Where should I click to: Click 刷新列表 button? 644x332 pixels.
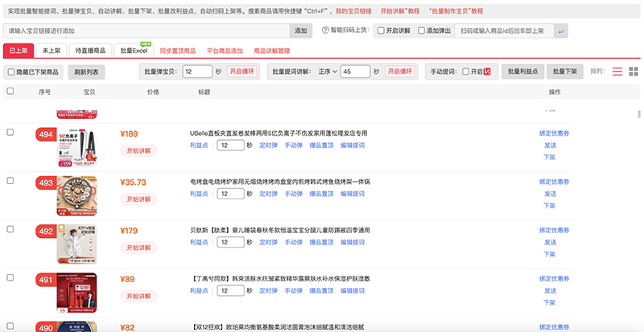[87, 72]
